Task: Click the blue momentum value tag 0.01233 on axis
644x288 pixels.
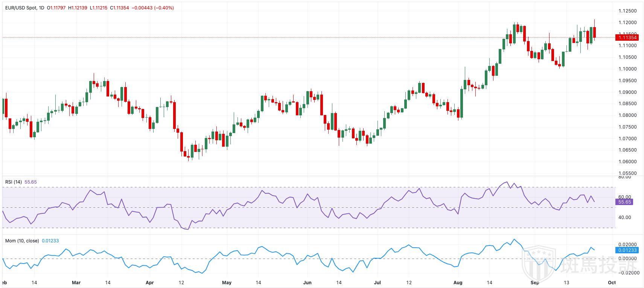Action: click(626, 250)
